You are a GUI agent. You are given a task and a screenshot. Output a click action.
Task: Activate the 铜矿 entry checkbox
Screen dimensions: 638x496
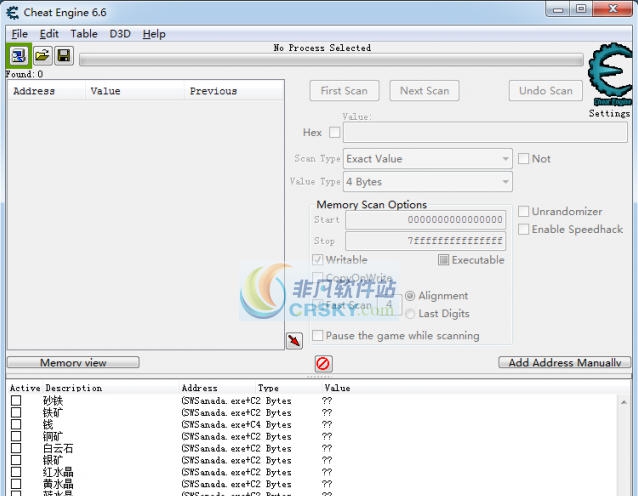pyautogui.click(x=16, y=436)
